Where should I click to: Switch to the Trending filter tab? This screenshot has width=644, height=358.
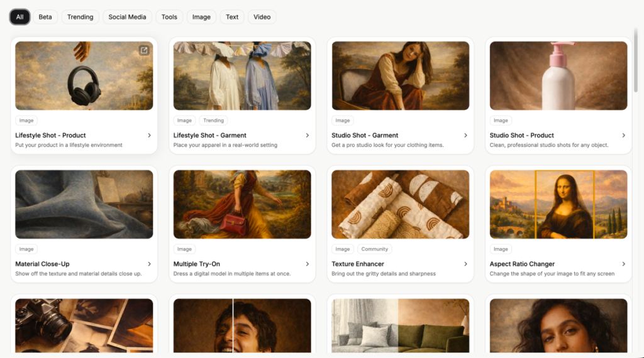pos(80,17)
